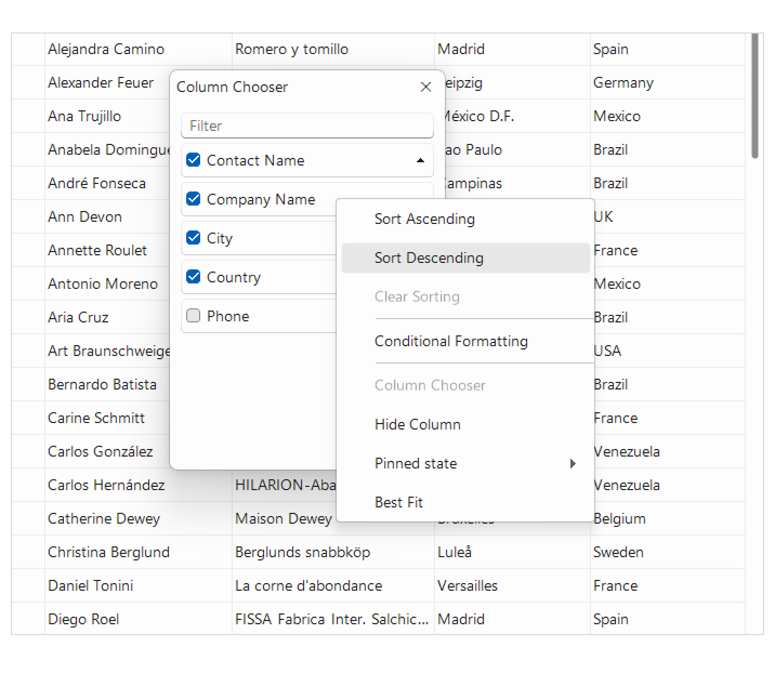This screenshot has width=775, height=700.
Task: Uncheck the Contact Name column
Action: tap(193, 160)
